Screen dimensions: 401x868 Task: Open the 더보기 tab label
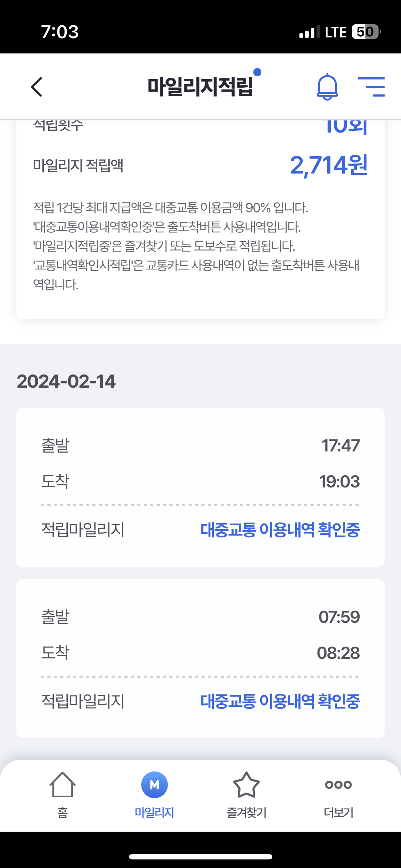pyautogui.click(x=338, y=812)
